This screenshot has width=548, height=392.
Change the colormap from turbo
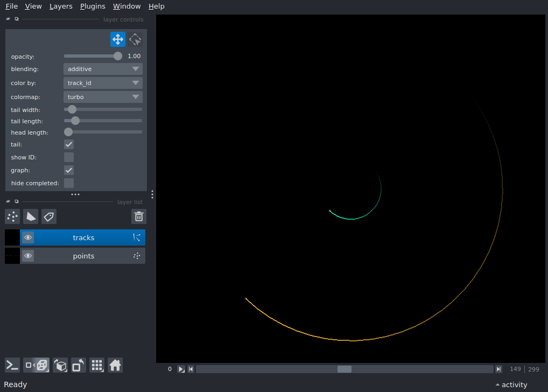coord(102,96)
